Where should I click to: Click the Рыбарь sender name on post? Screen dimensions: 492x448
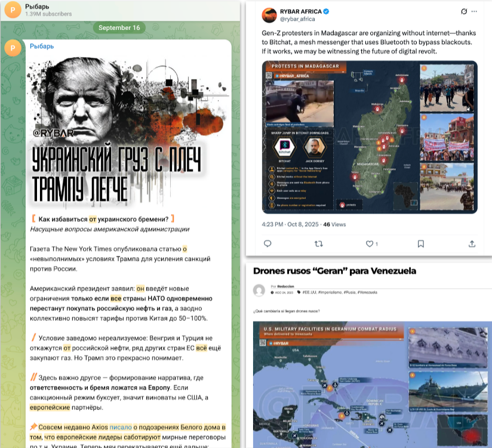42,46
